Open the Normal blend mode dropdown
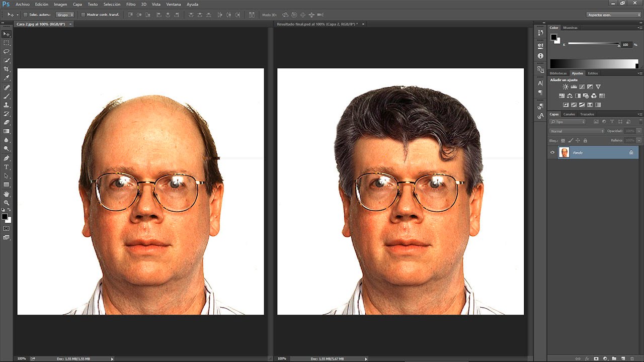Screen dimensions: 644x362 point(577,131)
